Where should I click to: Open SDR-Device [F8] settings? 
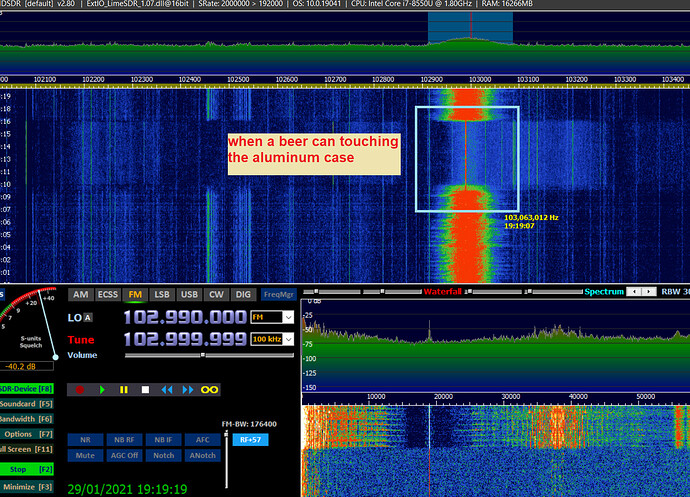pyautogui.click(x=26, y=389)
